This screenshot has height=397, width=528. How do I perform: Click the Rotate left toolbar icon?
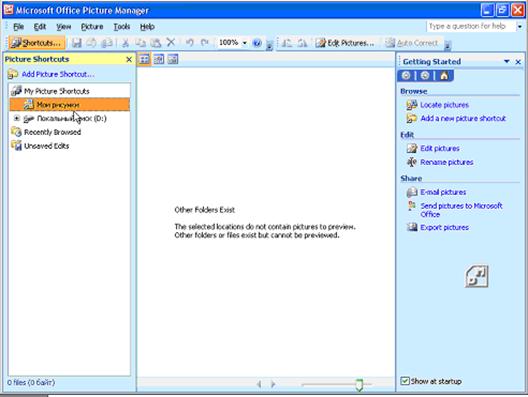[x=287, y=43]
